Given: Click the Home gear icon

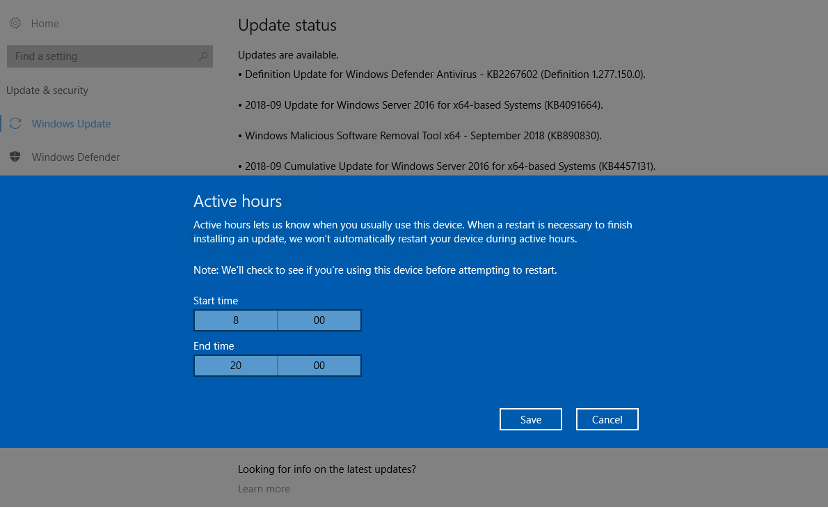Looking at the screenshot, I should [15, 23].
